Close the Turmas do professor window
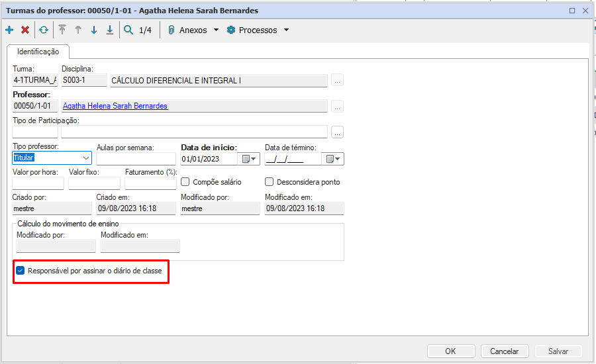 [x=585, y=11]
